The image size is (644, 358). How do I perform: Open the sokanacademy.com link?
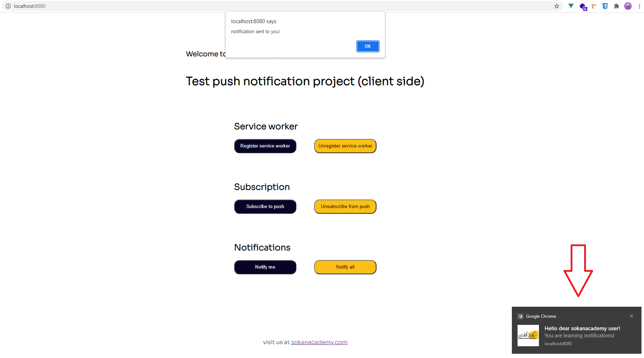(x=319, y=342)
